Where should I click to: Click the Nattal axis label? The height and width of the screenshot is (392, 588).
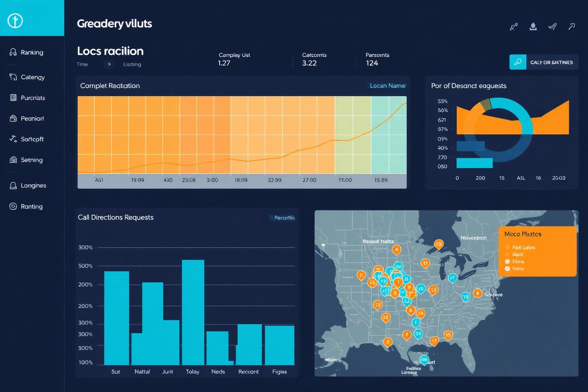(x=142, y=372)
